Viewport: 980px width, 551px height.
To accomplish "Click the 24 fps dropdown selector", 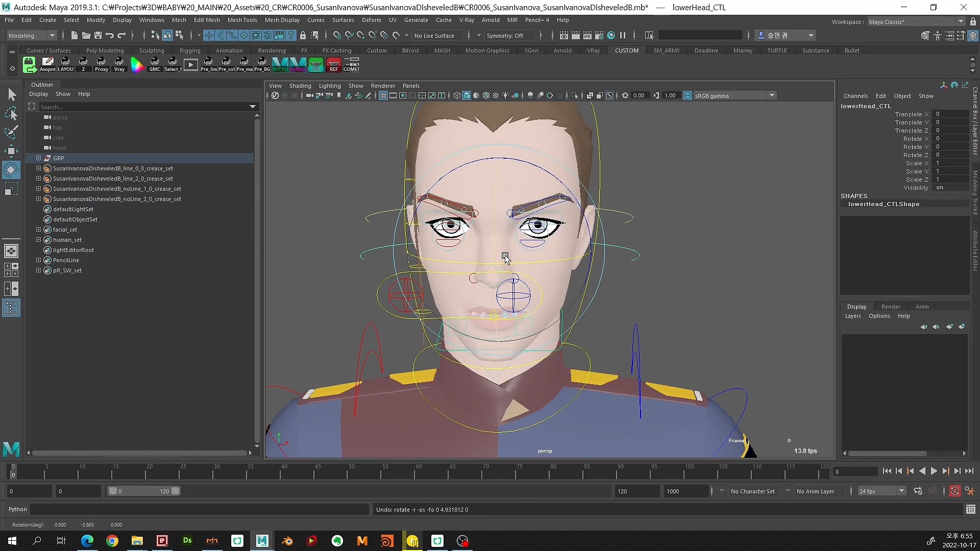I will coord(880,490).
